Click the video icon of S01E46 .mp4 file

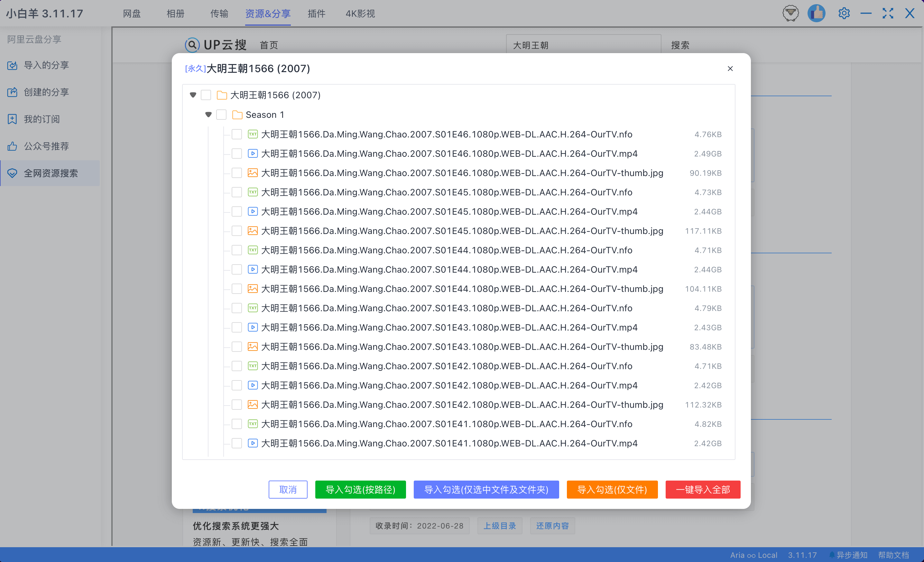253,154
